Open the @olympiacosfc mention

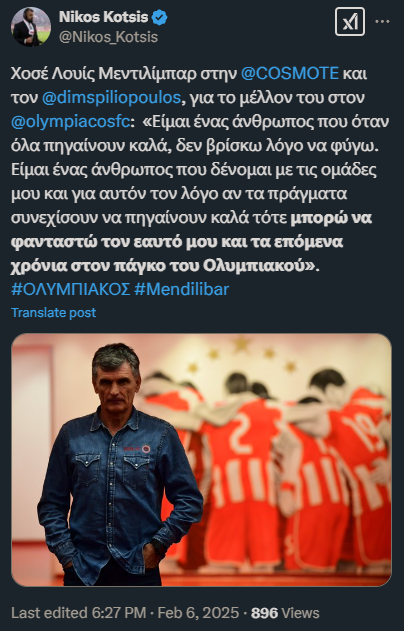[x=70, y=122]
